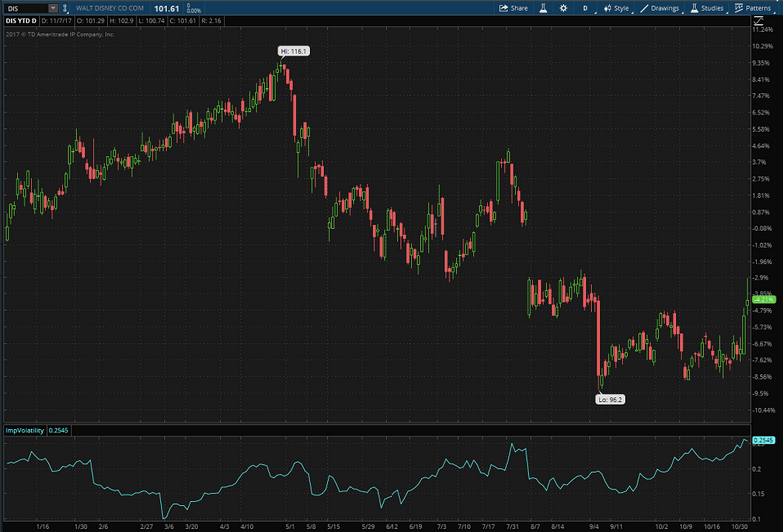
Task: Click the ImpVolatility study label
Action: point(25,431)
